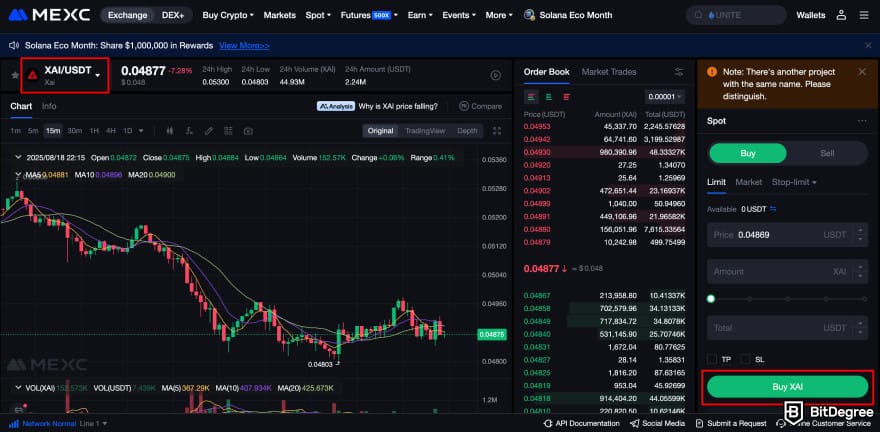Open the Events dropdown menu

click(x=459, y=15)
